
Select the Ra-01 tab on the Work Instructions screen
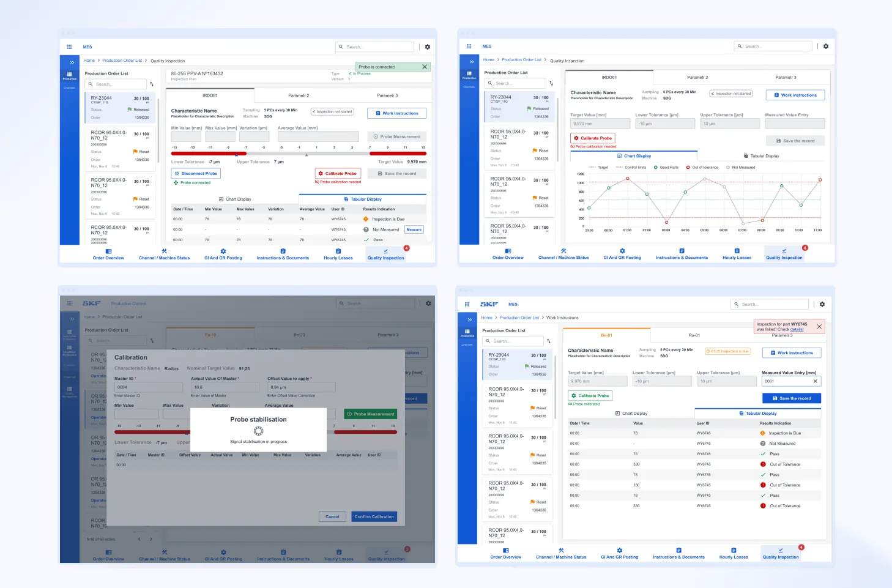tap(694, 335)
